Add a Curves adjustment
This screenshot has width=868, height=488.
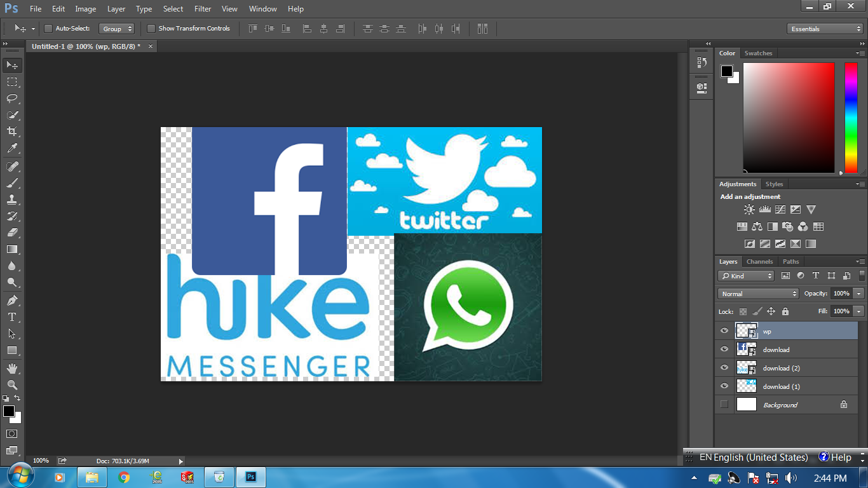(x=780, y=210)
